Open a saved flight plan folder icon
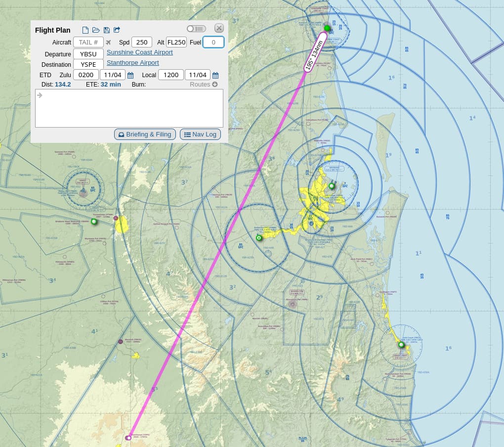Viewport: 504px width, 447px height. click(96, 30)
